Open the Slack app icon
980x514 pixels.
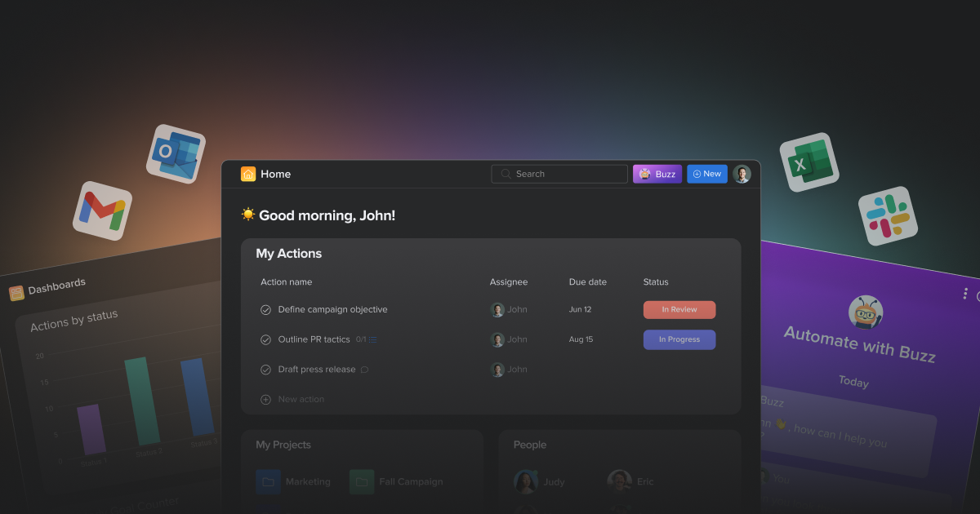[x=888, y=216]
